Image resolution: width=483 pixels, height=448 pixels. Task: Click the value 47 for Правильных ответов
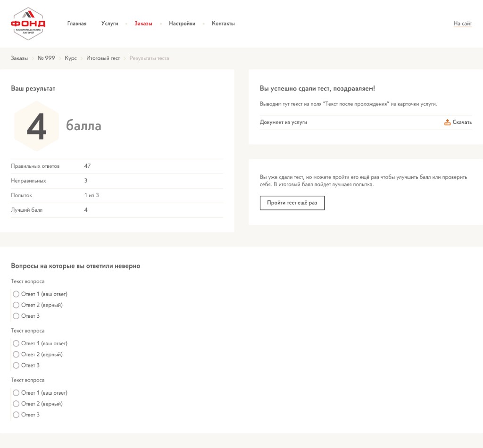87,166
